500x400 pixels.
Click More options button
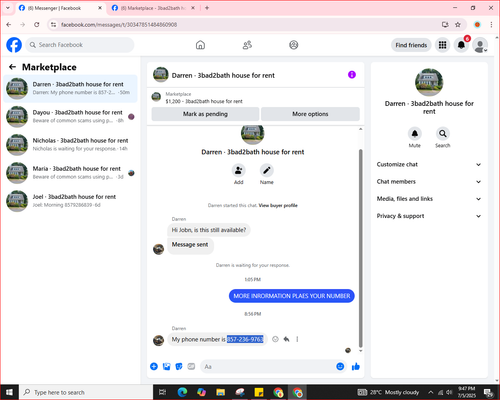coord(310,114)
